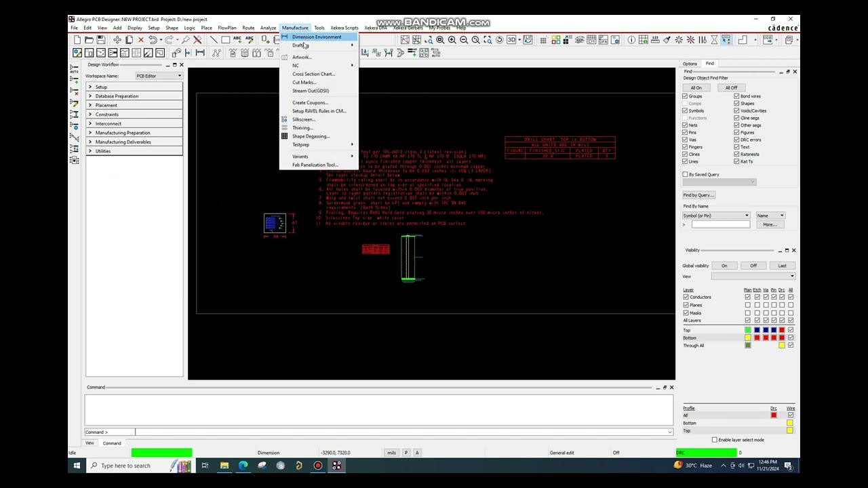This screenshot has width=868, height=488.
Task: Click the Dimension Environment icon in second toolbar
Action: [x=200, y=53]
